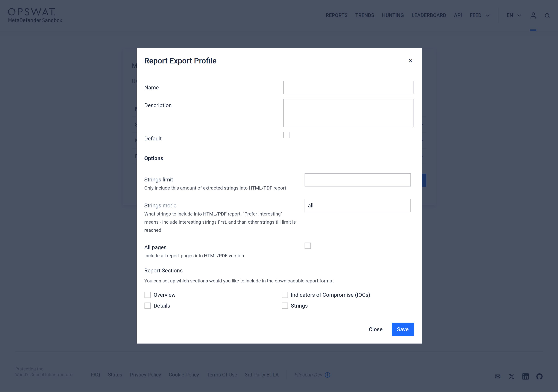Enable the Default checkbox
This screenshot has width=558, height=392.
point(286,135)
